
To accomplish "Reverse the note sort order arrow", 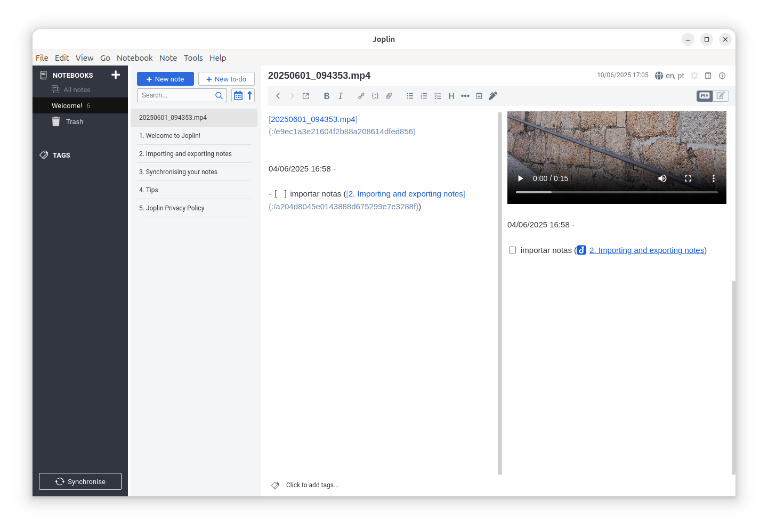I will pyautogui.click(x=249, y=95).
